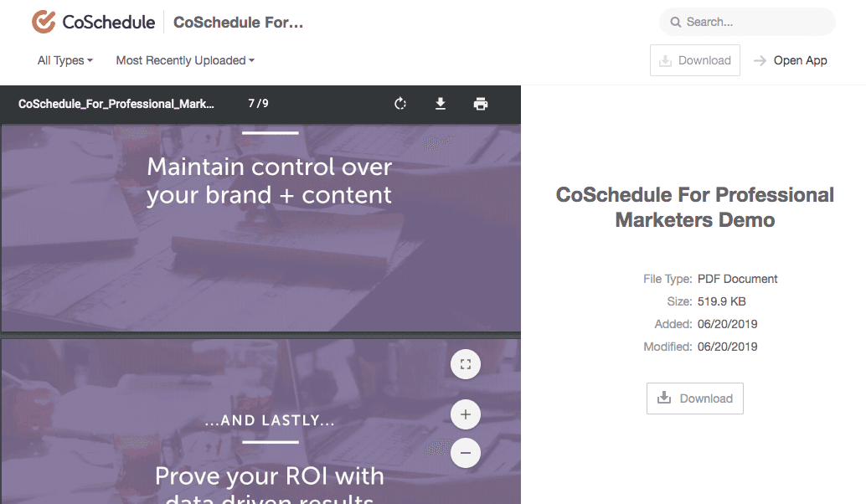Print the PDF document
This screenshot has height=504, width=866.
(x=481, y=104)
